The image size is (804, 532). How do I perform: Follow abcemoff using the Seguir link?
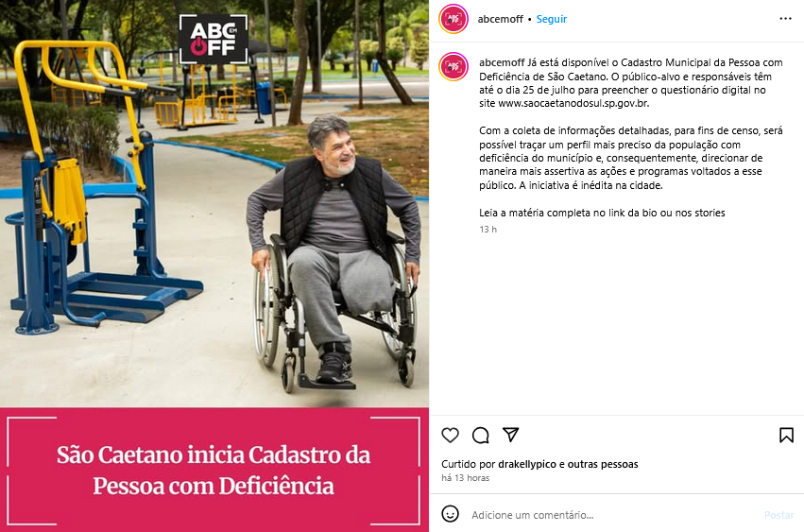click(551, 19)
